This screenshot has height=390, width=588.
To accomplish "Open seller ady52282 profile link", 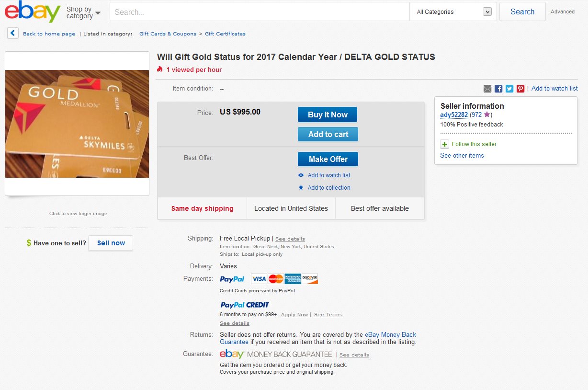I will pos(453,115).
